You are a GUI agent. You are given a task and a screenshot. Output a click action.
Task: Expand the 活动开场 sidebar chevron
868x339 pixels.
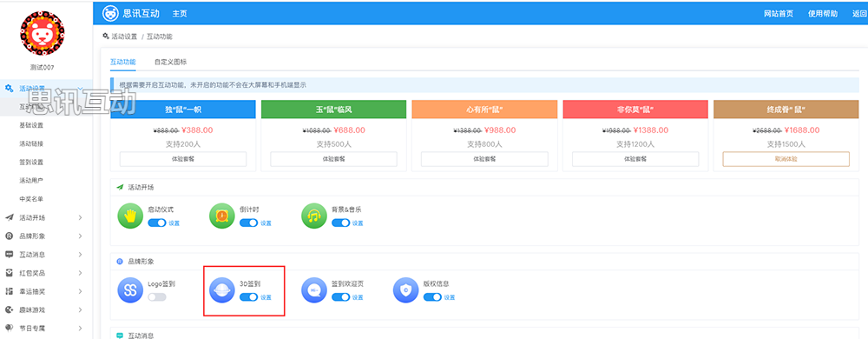tap(80, 217)
